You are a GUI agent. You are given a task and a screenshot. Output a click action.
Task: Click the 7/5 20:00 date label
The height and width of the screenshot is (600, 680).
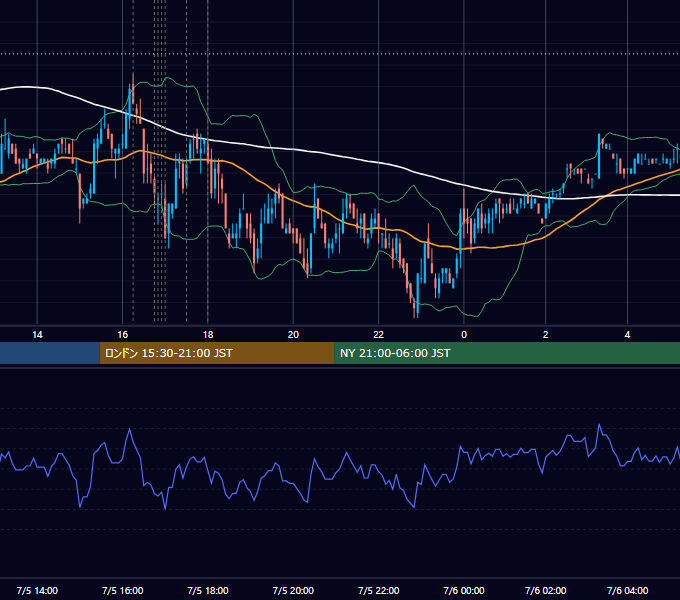point(293,590)
